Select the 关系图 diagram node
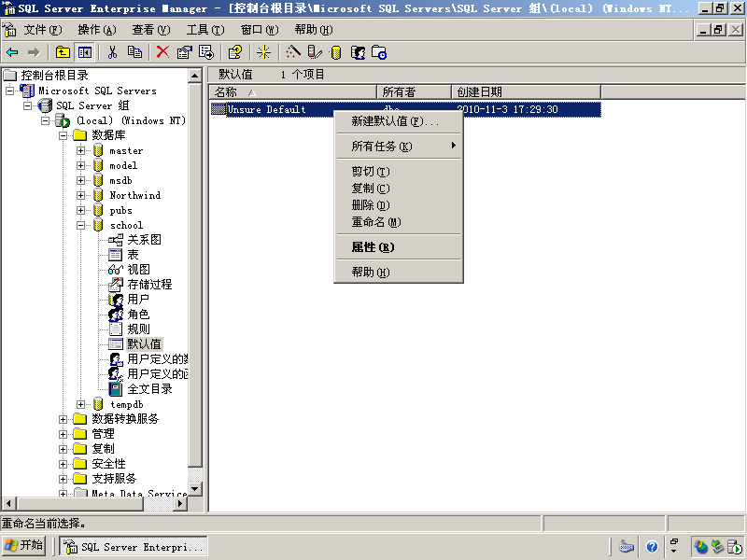The image size is (747, 560). (x=145, y=240)
